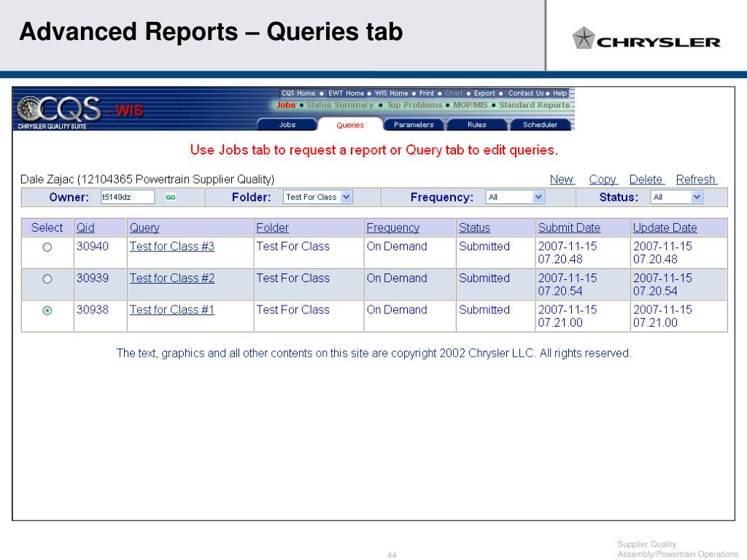Image resolution: width=747 pixels, height=560 pixels.
Task: Open WIS Home in top navigation
Action: (391, 93)
